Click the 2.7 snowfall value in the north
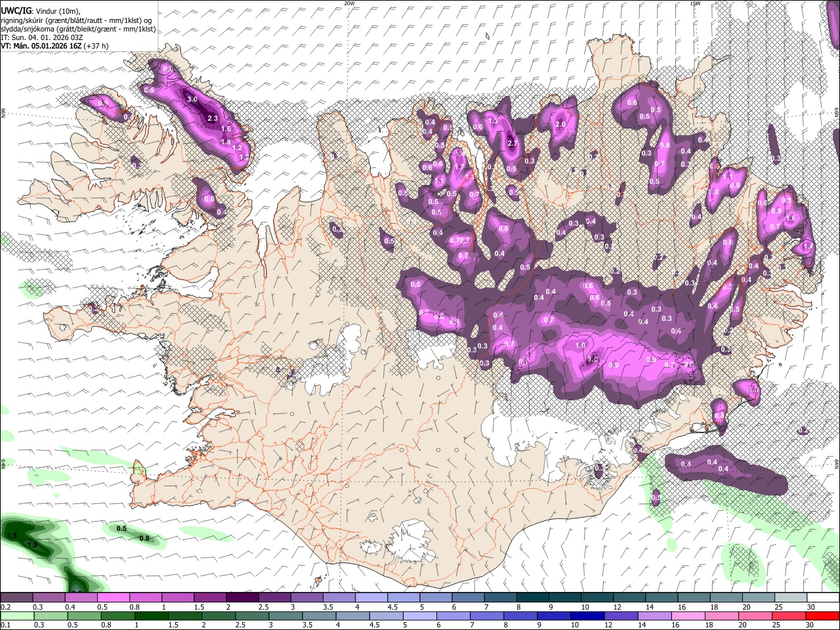The image size is (840, 630). tap(513, 143)
